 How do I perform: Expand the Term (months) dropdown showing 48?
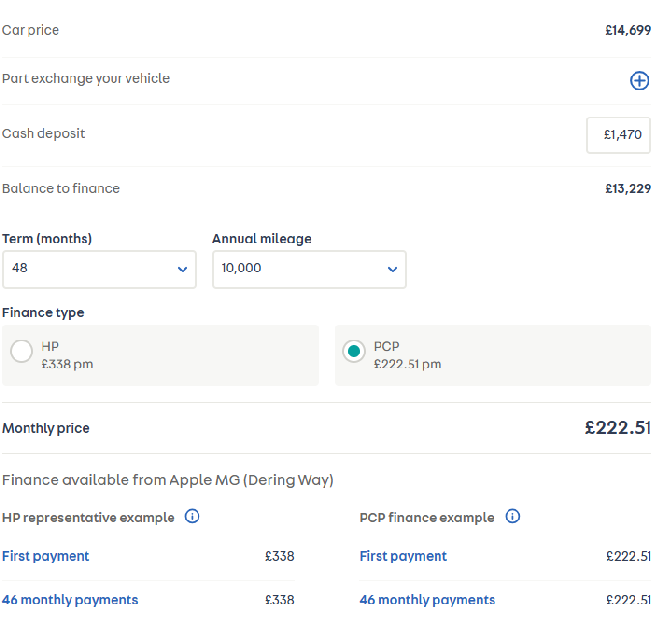point(98,269)
